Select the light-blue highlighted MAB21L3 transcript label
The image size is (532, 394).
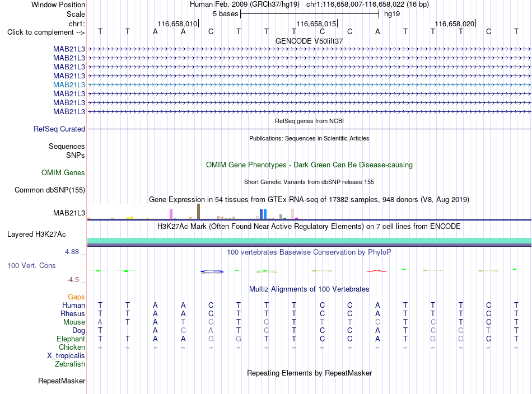point(69,85)
